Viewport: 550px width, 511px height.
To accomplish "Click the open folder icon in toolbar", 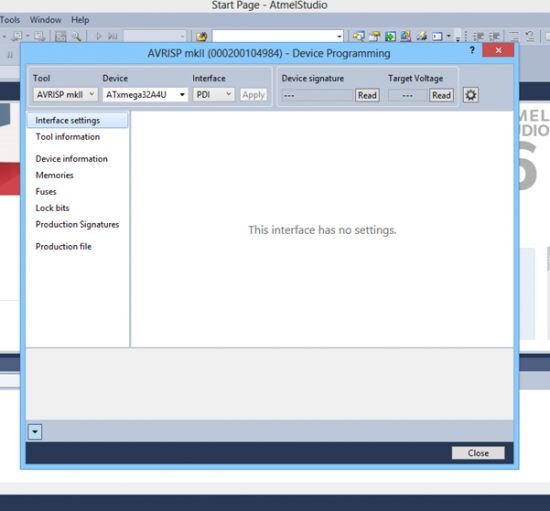I will [x=201, y=36].
